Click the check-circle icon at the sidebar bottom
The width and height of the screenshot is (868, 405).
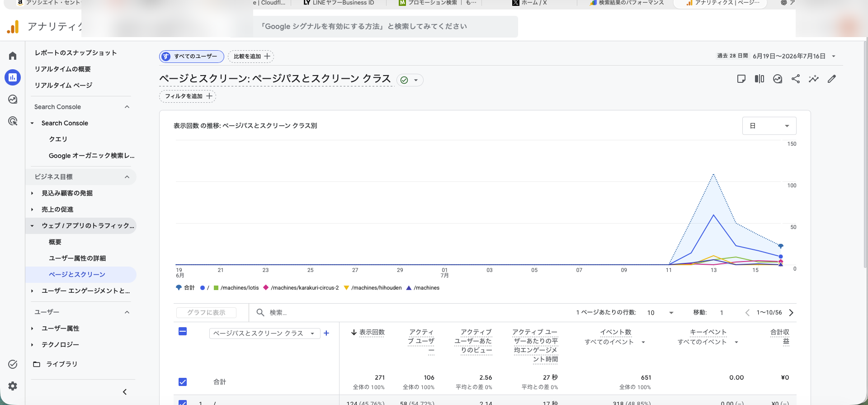[x=13, y=364]
